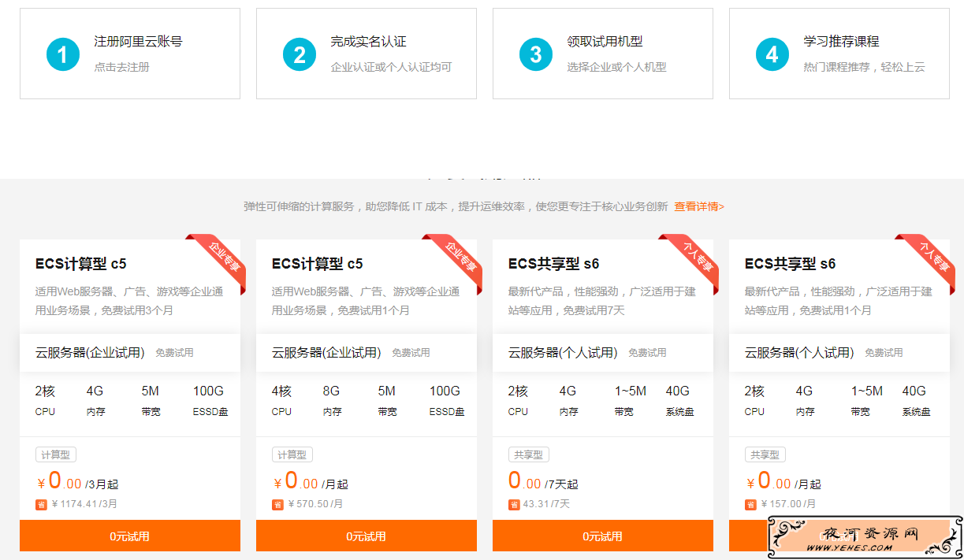Screen dimensions: 964x560
Task: Click the 计算型 tag in the 4核 8G card
Action: click(292, 454)
